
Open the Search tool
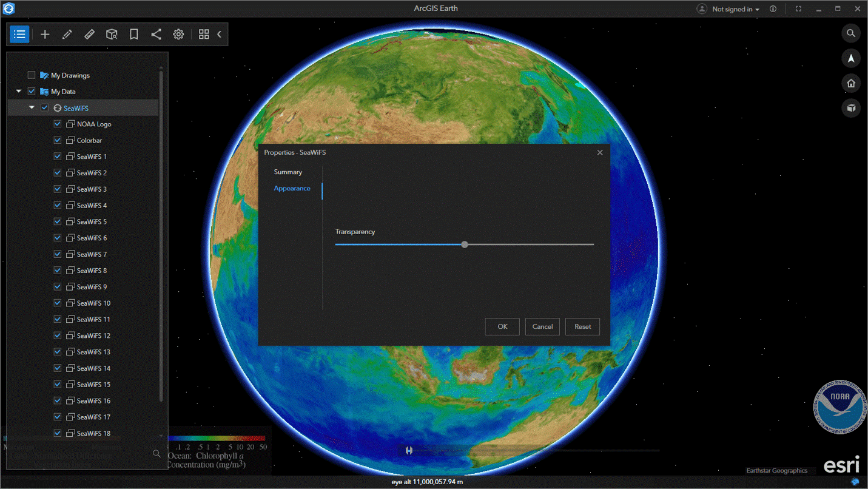(851, 33)
